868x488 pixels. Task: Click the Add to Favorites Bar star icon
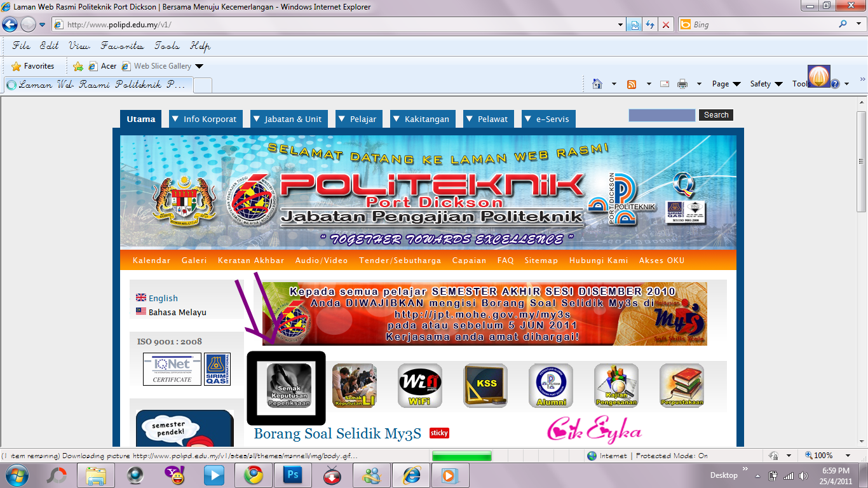(x=78, y=66)
